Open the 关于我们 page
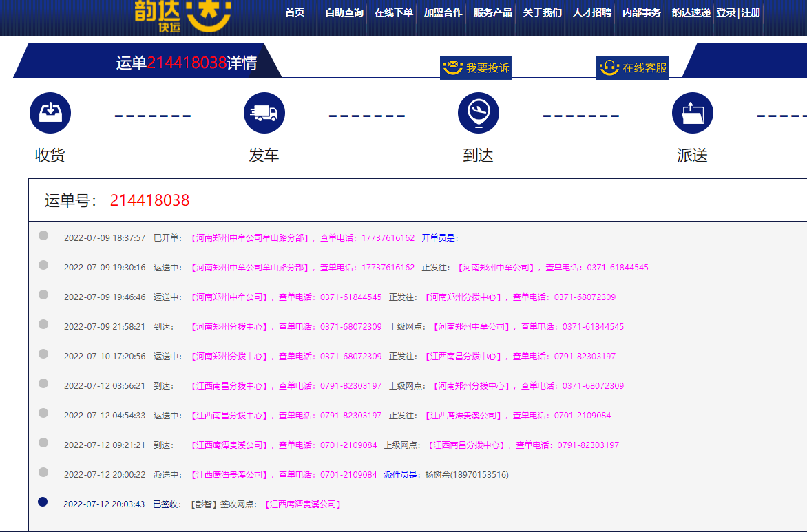Image resolution: width=807 pixels, height=532 pixels. click(543, 12)
